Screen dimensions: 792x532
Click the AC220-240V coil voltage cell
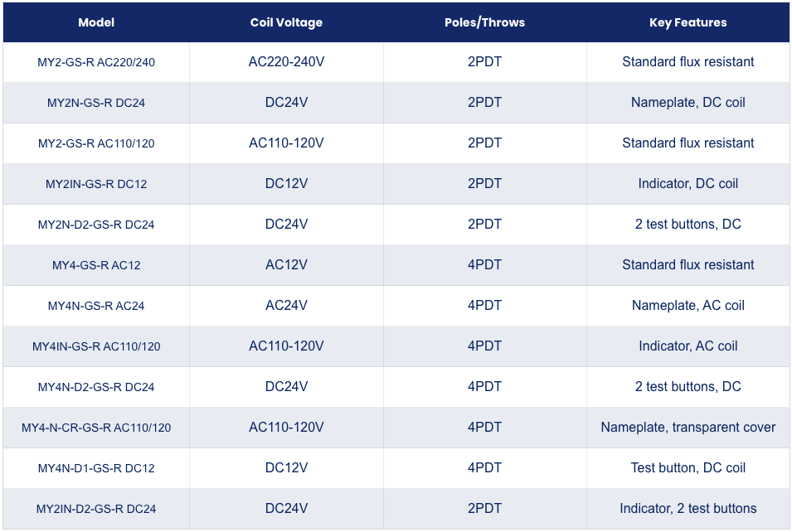tap(286, 62)
